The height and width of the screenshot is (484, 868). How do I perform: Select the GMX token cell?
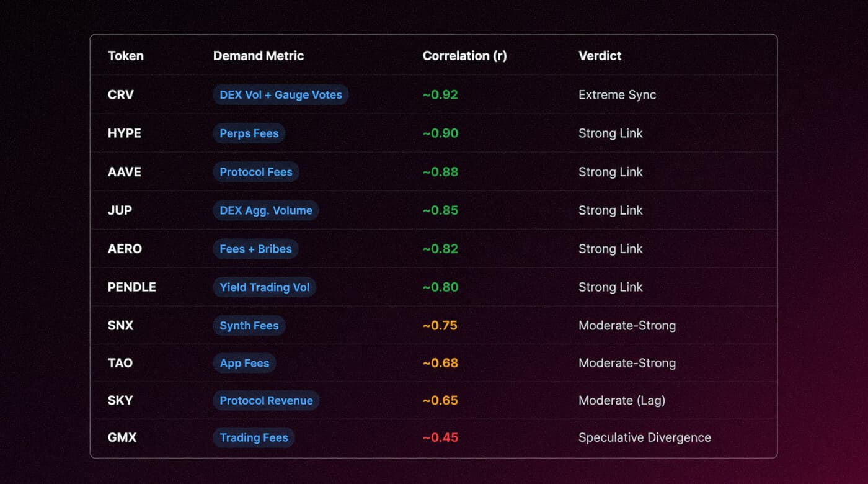pyautogui.click(x=122, y=437)
